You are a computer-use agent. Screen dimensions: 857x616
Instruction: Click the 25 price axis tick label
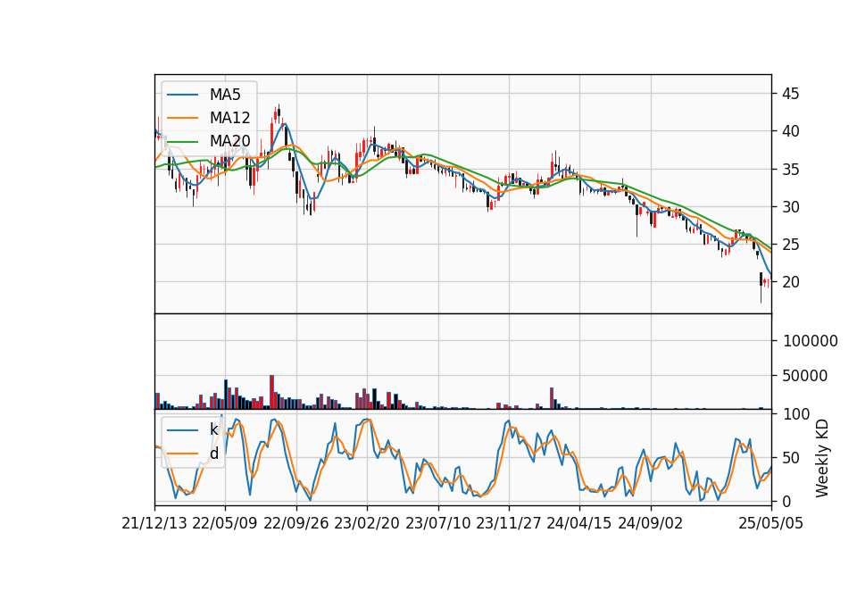[790, 245]
